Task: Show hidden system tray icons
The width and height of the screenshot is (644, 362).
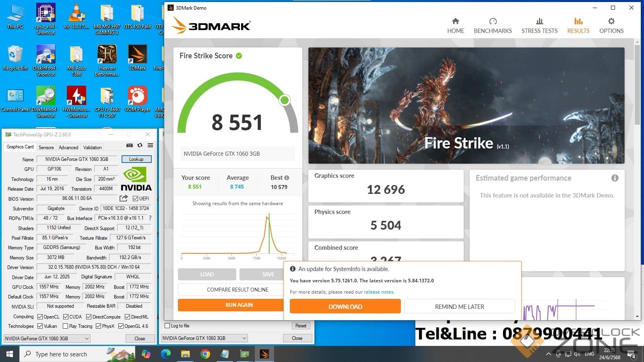Action: pos(548,354)
